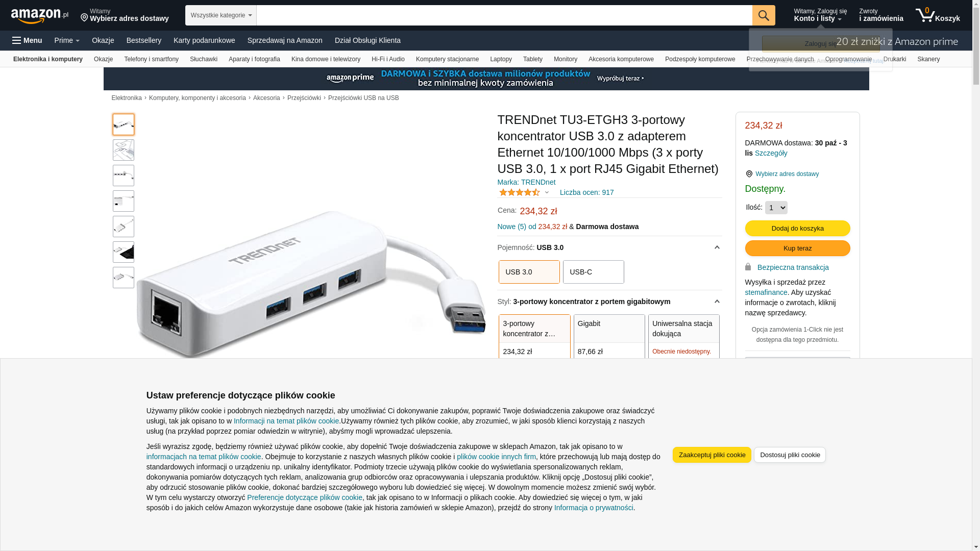Select the second product thumbnail image

(x=124, y=150)
